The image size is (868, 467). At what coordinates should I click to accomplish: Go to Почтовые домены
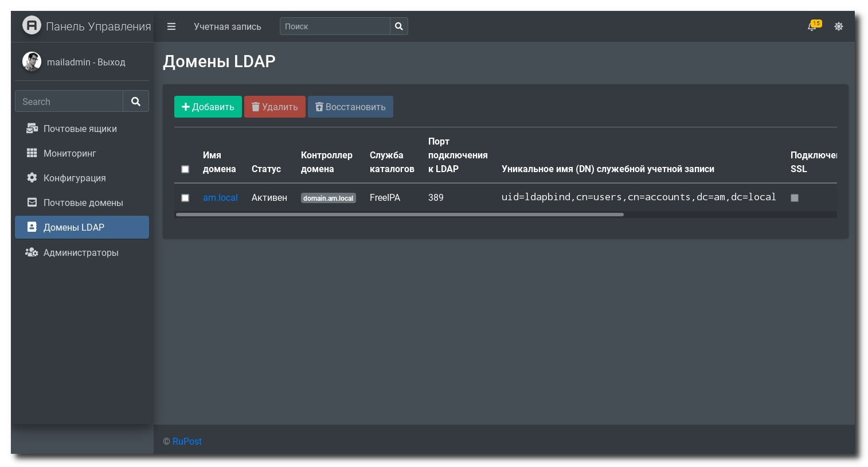(x=83, y=203)
